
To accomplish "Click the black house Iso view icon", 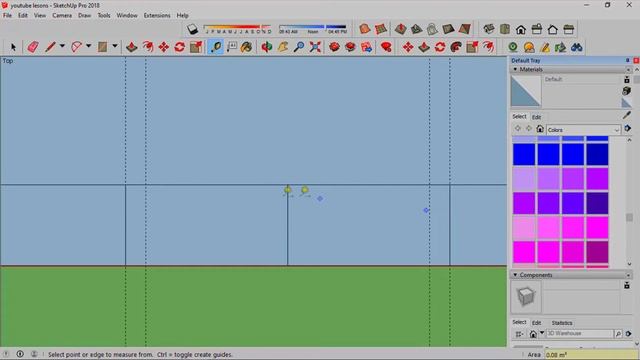I will point(521,29).
